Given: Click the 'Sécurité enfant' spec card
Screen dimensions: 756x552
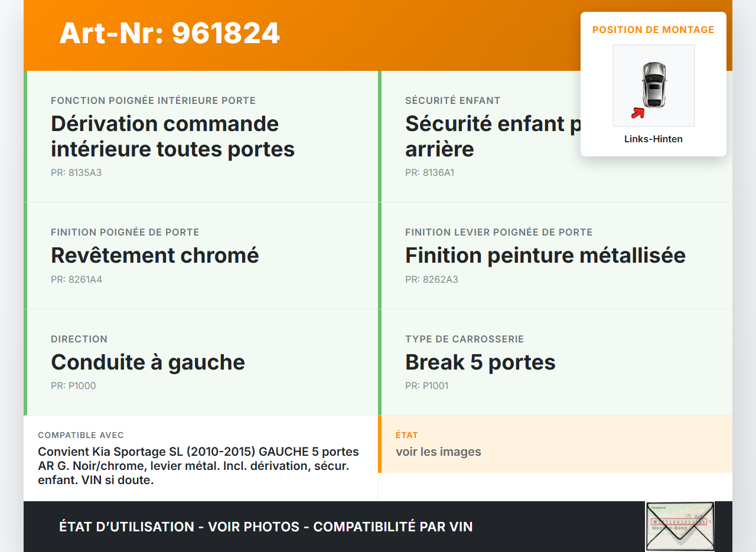Looking at the screenshot, I should [484, 136].
